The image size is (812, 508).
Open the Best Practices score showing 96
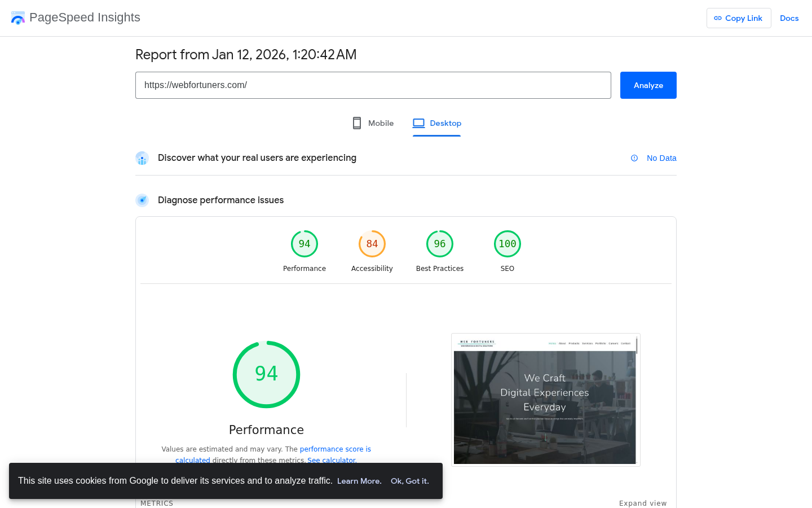[440, 243]
